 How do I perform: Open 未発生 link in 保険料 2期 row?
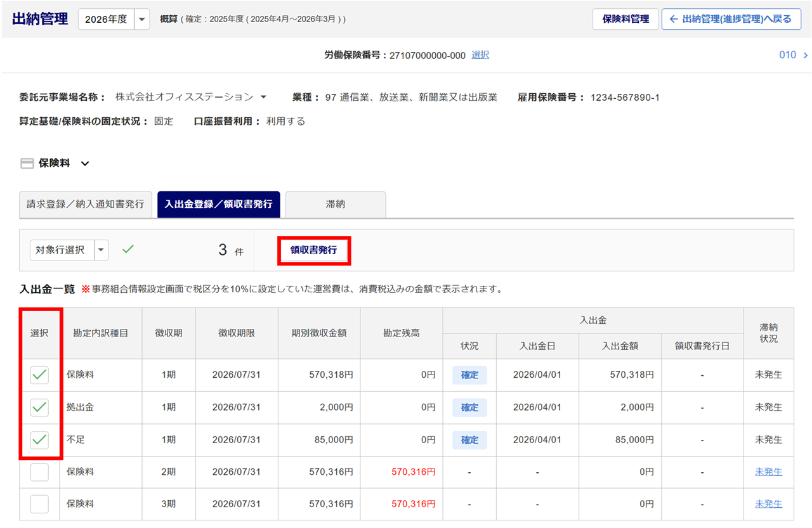pos(768,472)
